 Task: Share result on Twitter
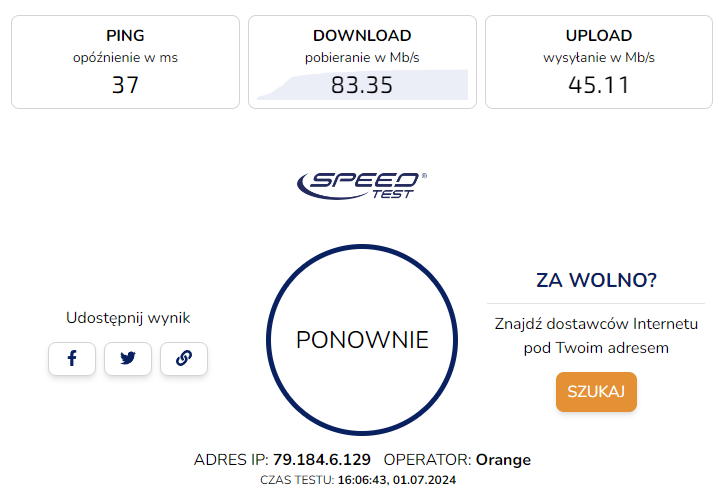pyautogui.click(x=128, y=359)
